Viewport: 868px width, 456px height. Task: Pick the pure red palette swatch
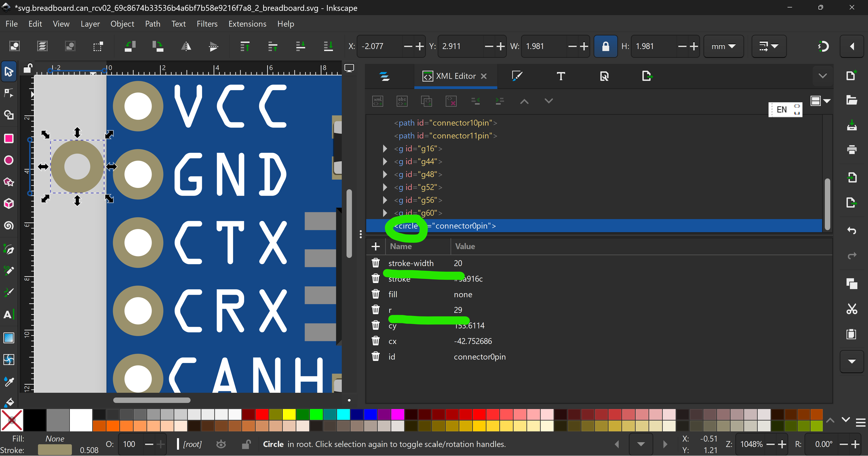coord(262,414)
